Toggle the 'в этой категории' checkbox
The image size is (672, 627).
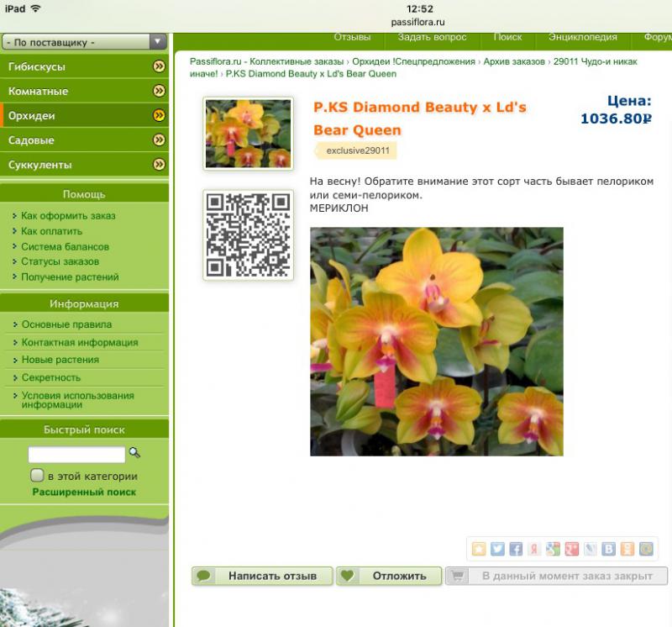[x=37, y=476]
